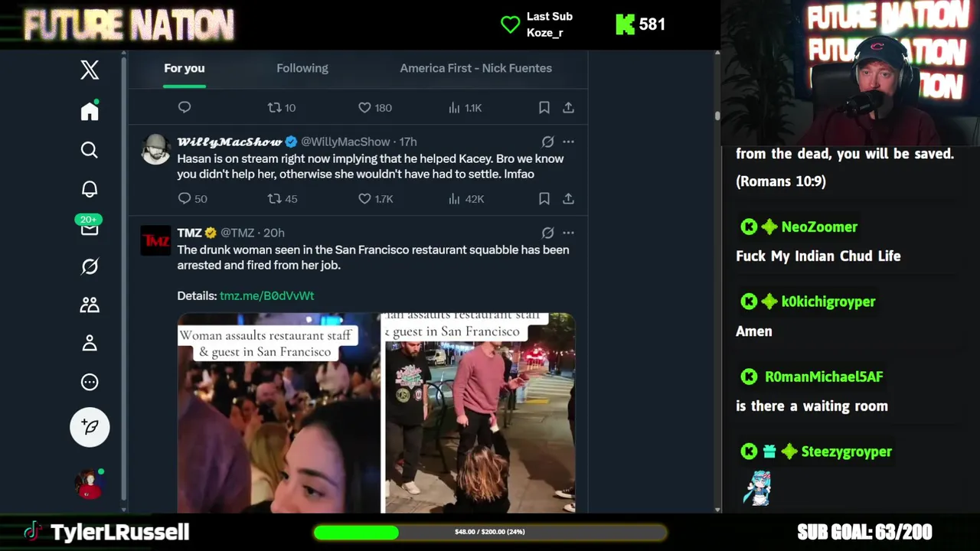Image resolution: width=980 pixels, height=551 pixels.
Task: Click Steezygroyper's gift badge icon
Action: (x=769, y=452)
